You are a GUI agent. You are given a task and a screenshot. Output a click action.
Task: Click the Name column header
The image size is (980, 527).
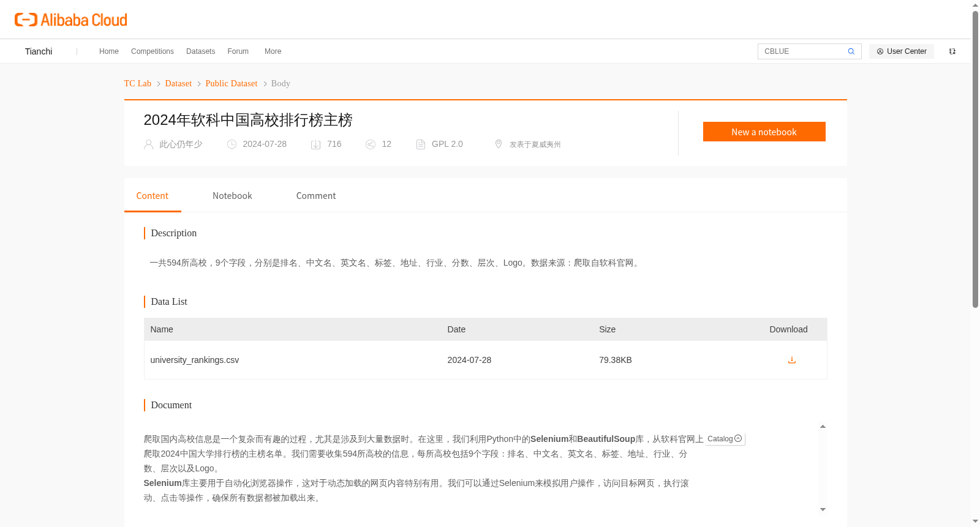tap(162, 329)
